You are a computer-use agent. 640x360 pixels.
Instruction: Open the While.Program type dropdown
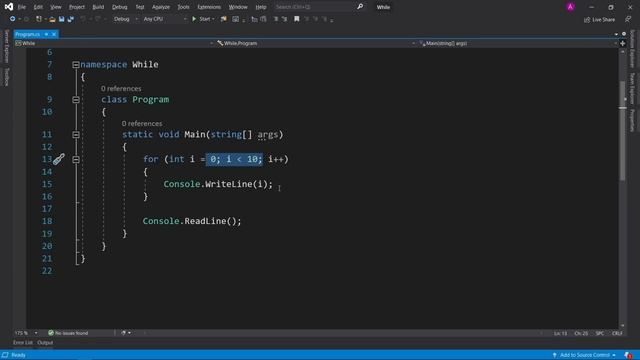point(316,43)
